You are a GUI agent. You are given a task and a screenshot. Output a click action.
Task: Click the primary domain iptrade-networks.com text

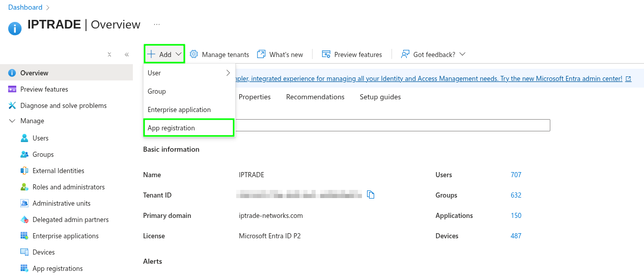[x=271, y=215]
